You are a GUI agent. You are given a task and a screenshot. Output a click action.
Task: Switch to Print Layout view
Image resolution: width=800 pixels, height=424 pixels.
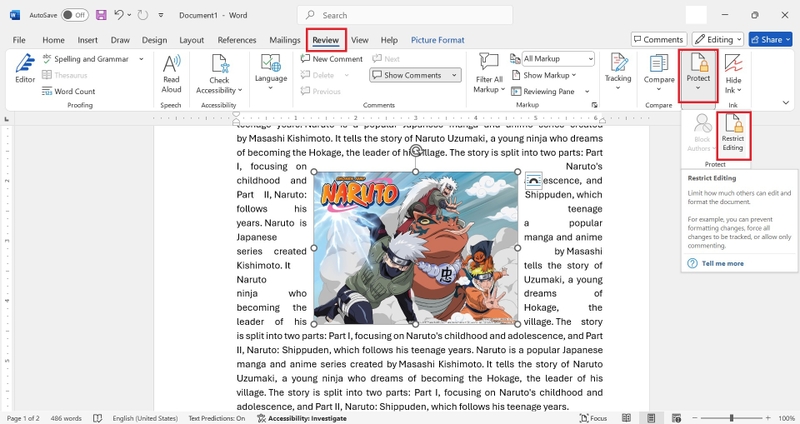tap(651, 418)
